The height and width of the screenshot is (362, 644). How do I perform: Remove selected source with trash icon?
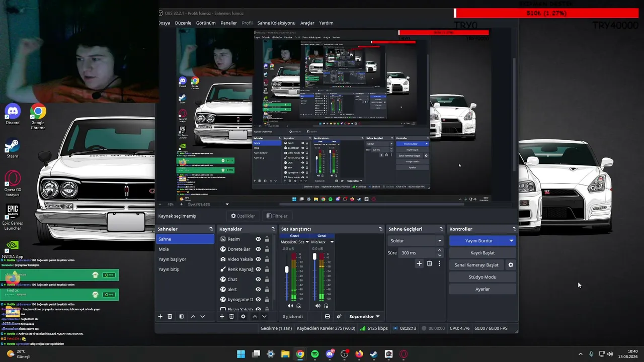tap(231, 316)
